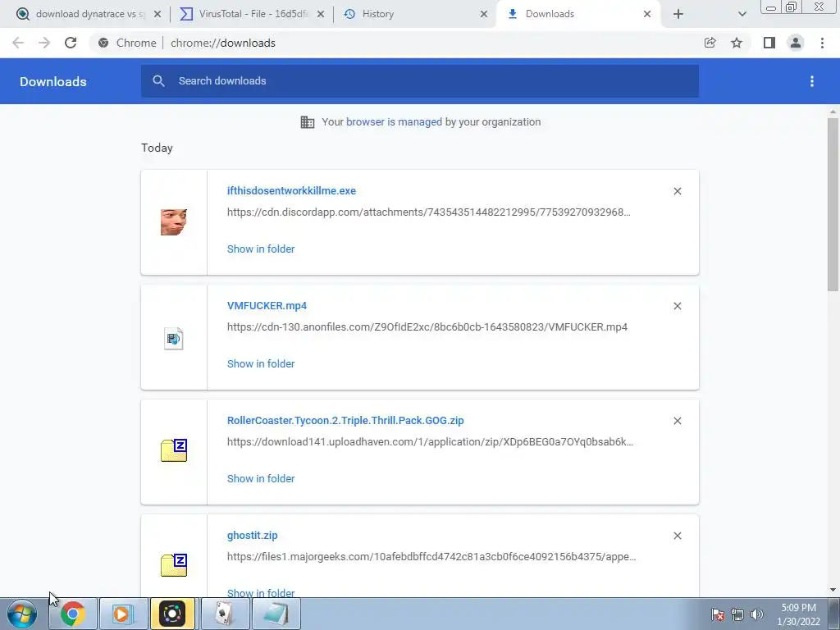This screenshot has width=840, height=630.
Task: Remove RollerCoaster Tycoon zip from list
Action: pyautogui.click(x=678, y=421)
